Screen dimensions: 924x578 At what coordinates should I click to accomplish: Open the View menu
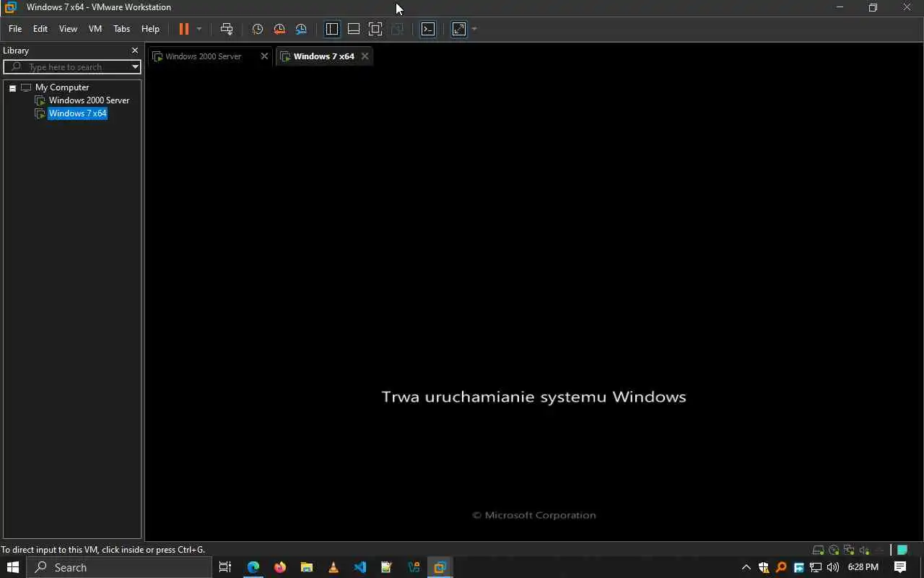point(68,29)
